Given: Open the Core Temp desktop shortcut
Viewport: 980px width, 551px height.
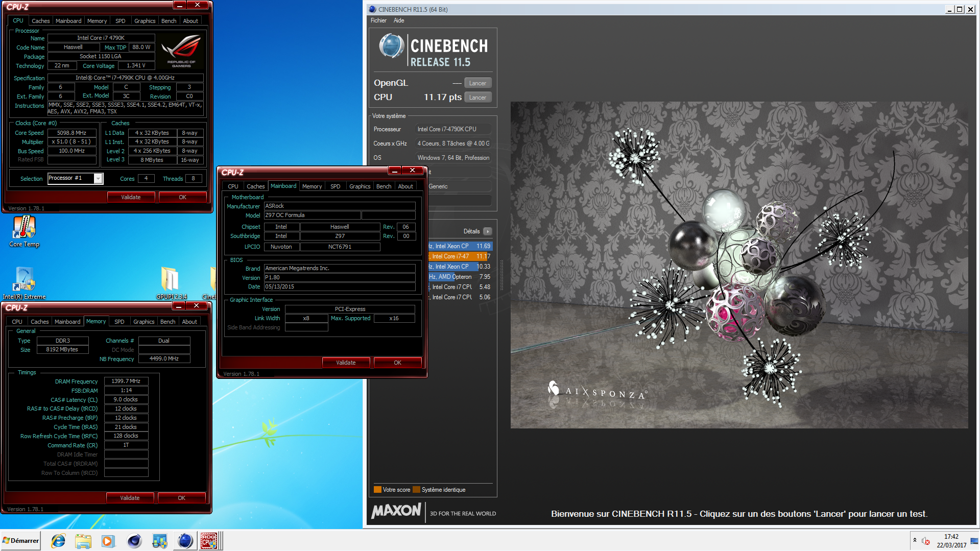Looking at the screenshot, I should tap(24, 231).
